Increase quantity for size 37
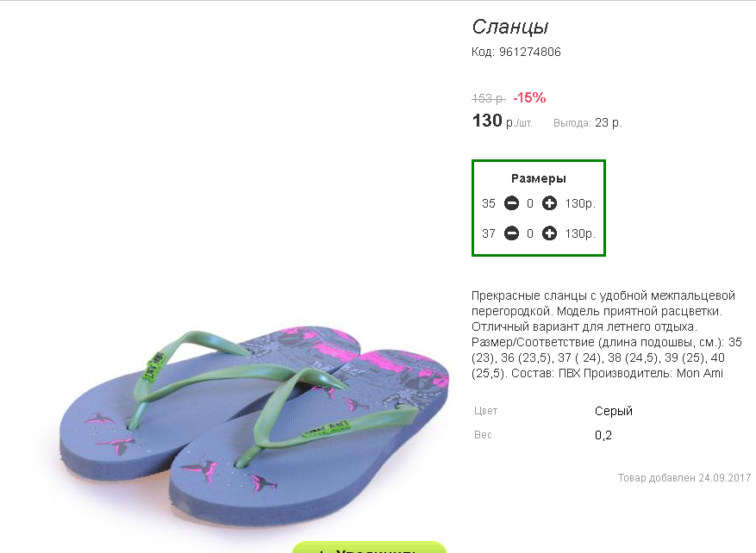Viewport: 756px width, 553px height. [x=549, y=233]
